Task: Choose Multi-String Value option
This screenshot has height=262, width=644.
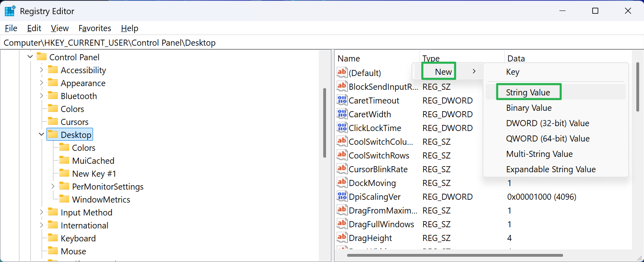Action: (556, 154)
